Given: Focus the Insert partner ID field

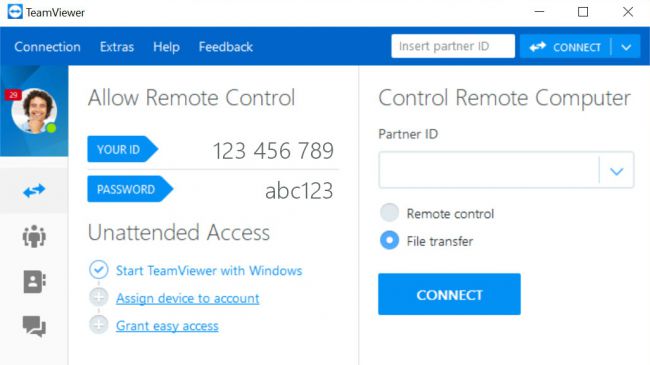Looking at the screenshot, I should coord(453,46).
